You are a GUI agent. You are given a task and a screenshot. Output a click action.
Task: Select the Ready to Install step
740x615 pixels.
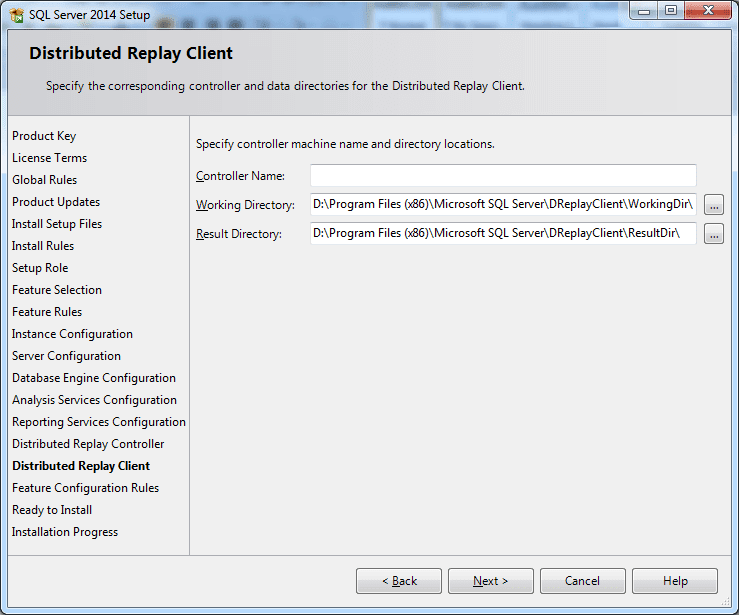[52, 510]
